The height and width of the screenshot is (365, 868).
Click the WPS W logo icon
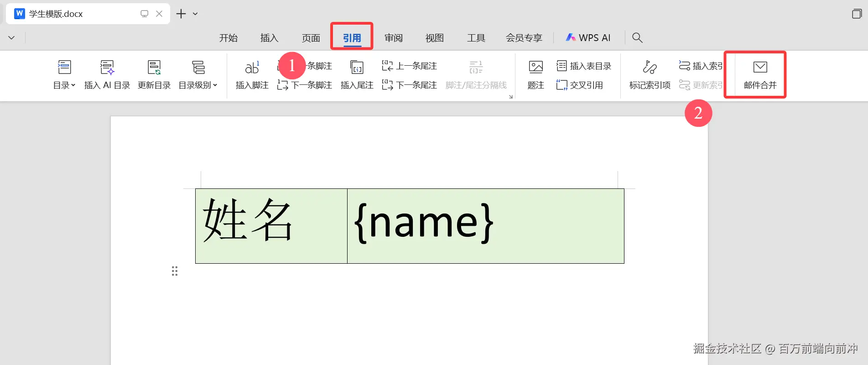(20, 14)
